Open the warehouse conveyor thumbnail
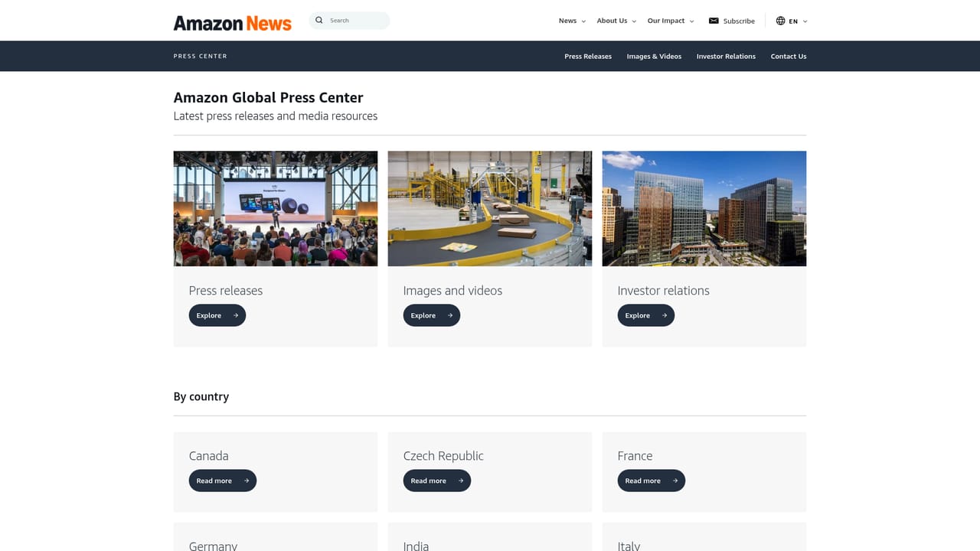The image size is (980, 551). [x=490, y=208]
